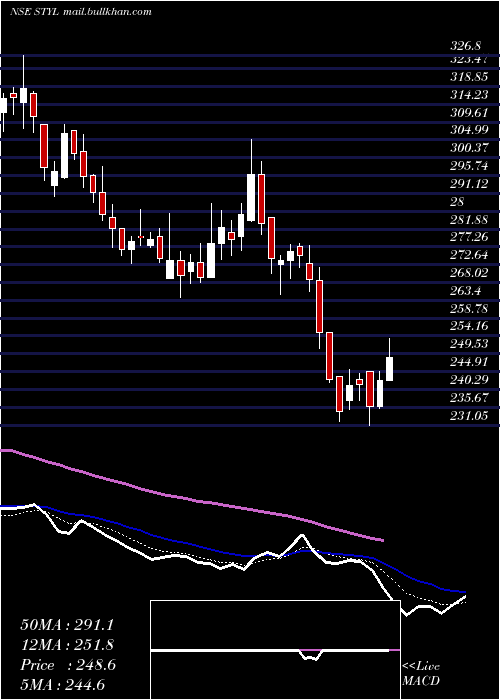Click the 50MA : 291.1 readout
This screenshot has width=500, height=700.
click(x=66, y=625)
